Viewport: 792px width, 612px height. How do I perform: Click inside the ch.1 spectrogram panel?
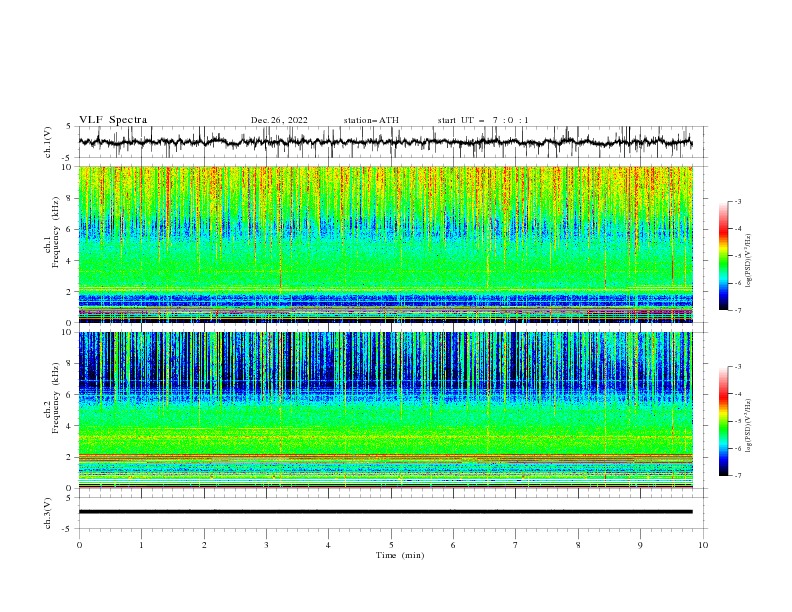[x=386, y=244]
